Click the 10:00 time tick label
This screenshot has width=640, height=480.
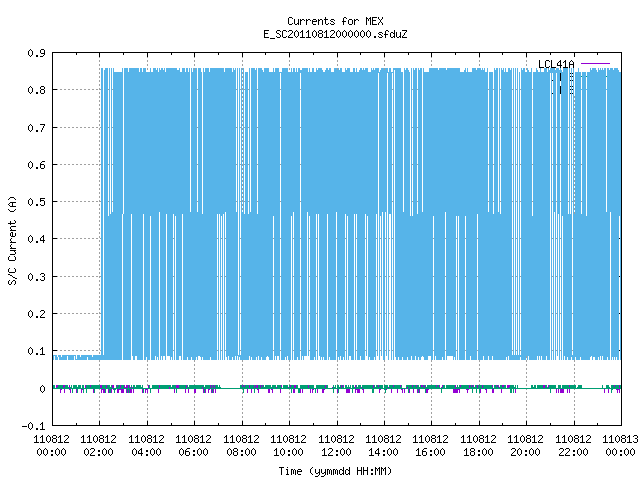click(289, 452)
